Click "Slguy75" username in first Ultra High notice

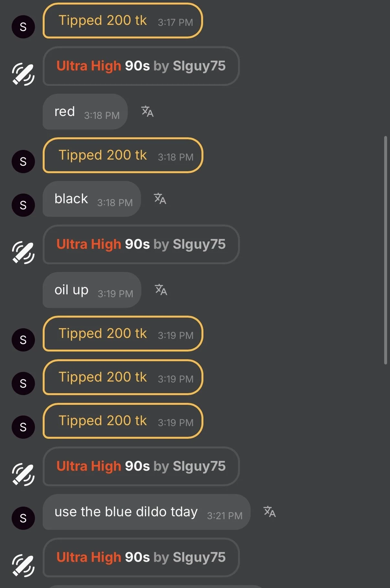[199, 66]
